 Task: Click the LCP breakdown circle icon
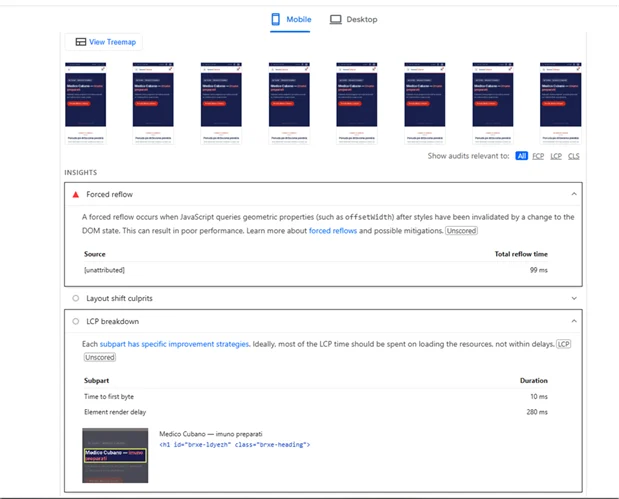coord(75,321)
